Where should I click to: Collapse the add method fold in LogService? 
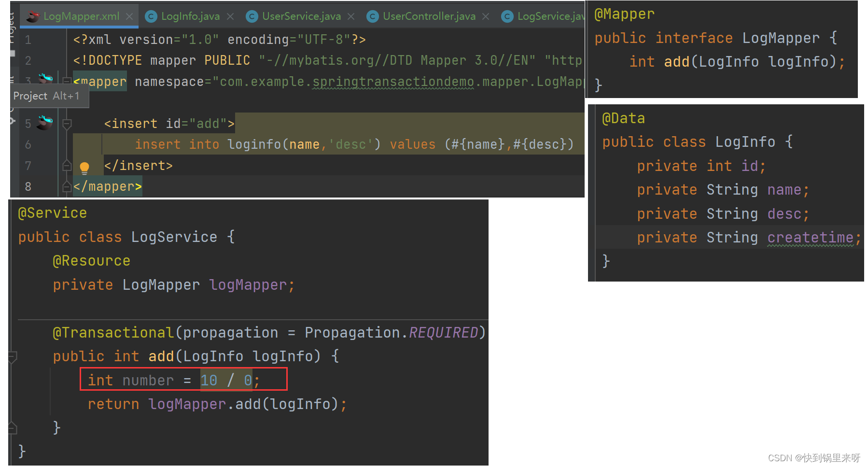13,356
